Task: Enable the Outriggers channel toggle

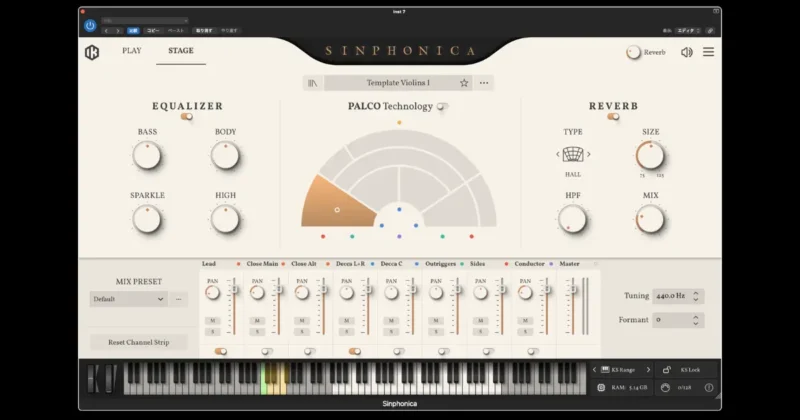Action: coord(443,351)
